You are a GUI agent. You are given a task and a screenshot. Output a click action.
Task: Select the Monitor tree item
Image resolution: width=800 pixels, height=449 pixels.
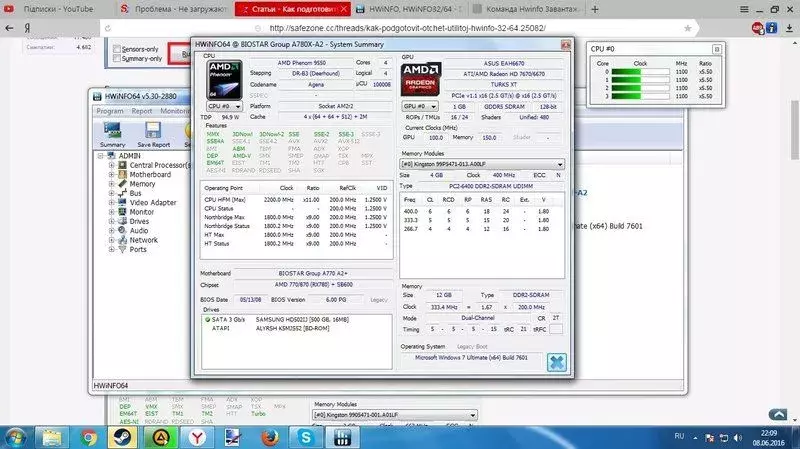click(141, 212)
